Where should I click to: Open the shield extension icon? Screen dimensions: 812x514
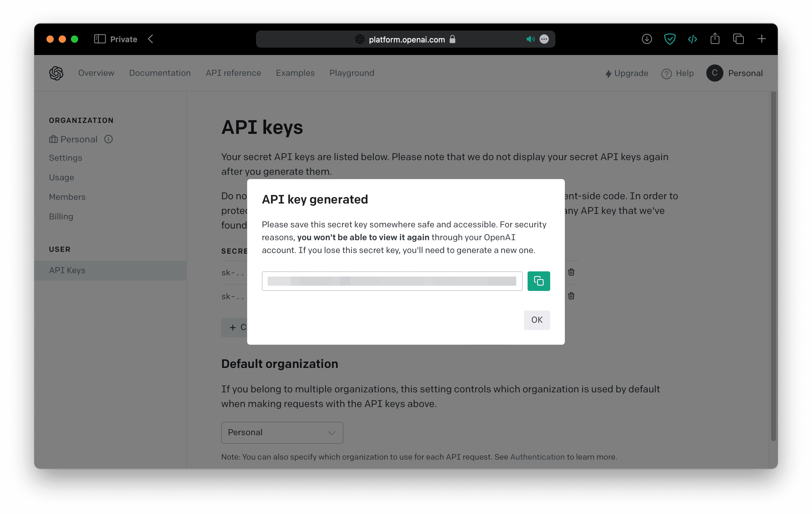pyautogui.click(x=669, y=39)
